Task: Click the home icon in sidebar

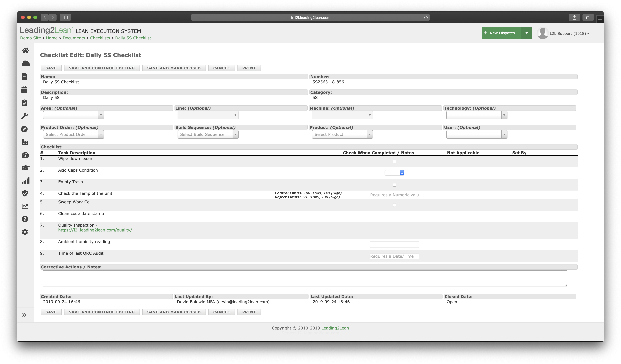Action: coord(25,51)
